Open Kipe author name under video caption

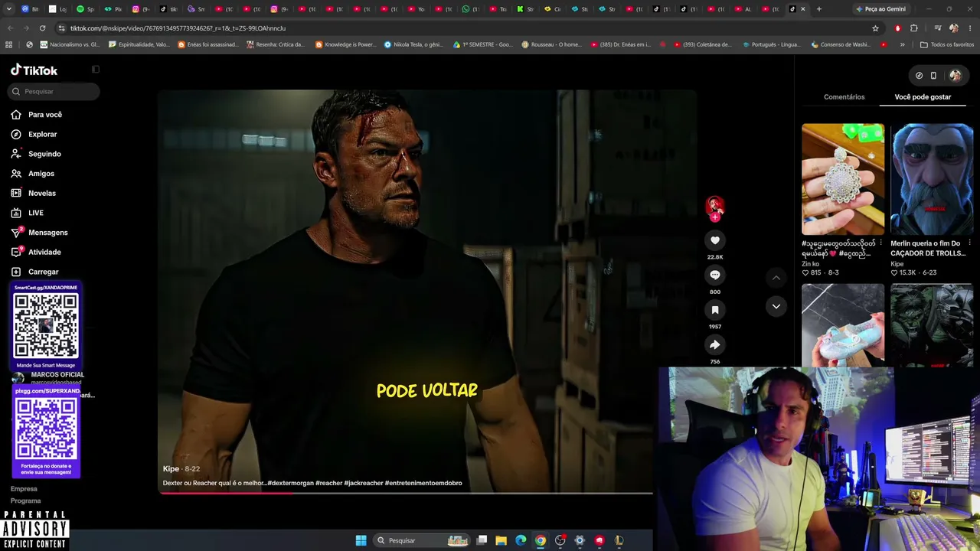(x=171, y=468)
